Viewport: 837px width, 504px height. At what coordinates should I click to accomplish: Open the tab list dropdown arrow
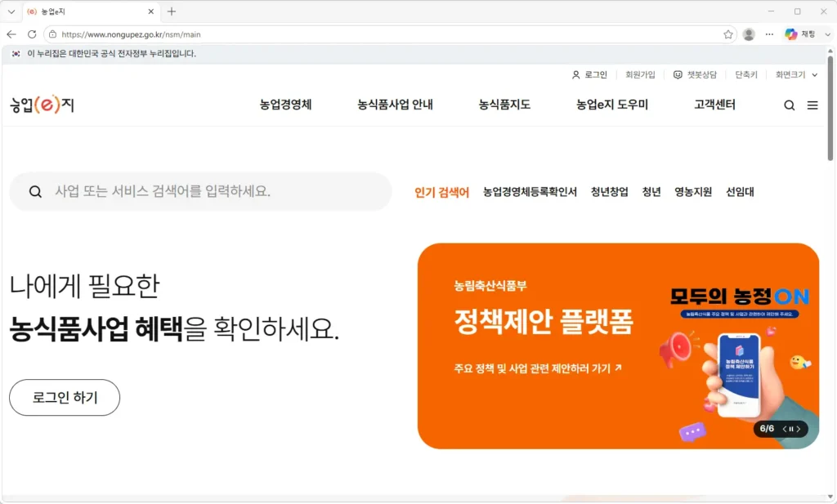[11, 11]
